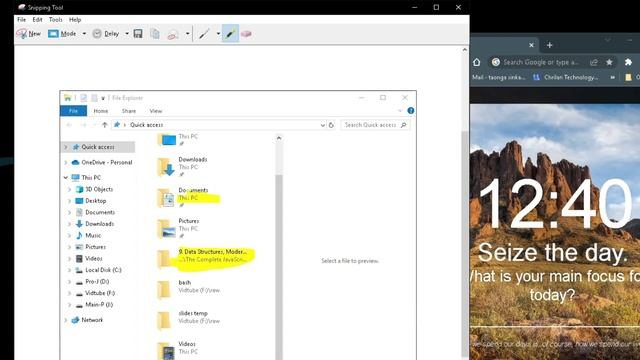The image size is (640, 360).
Task: Click the Mode button in Snipping Tool
Action: [x=62, y=34]
